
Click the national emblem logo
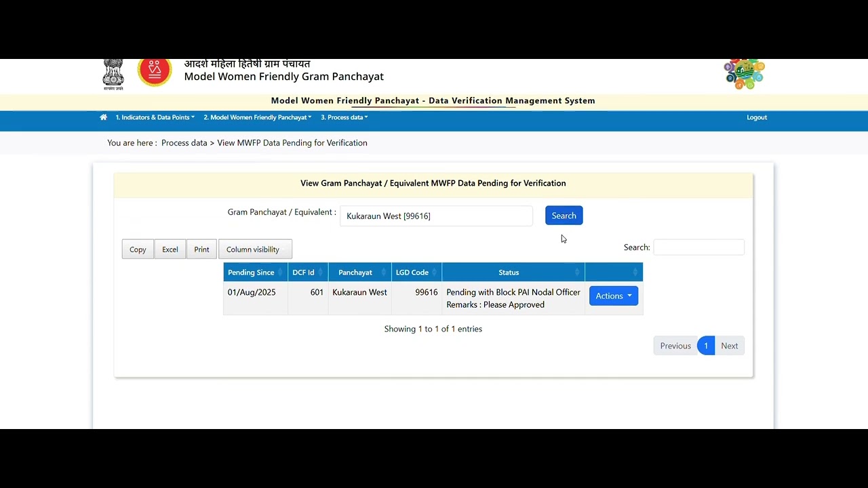[x=113, y=74]
